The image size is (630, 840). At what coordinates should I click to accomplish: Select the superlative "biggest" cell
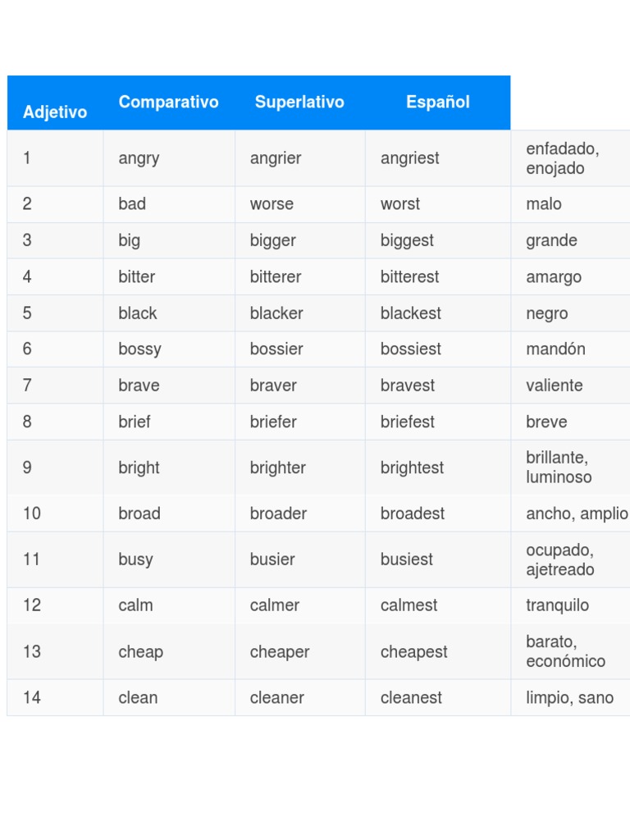(x=407, y=240)
